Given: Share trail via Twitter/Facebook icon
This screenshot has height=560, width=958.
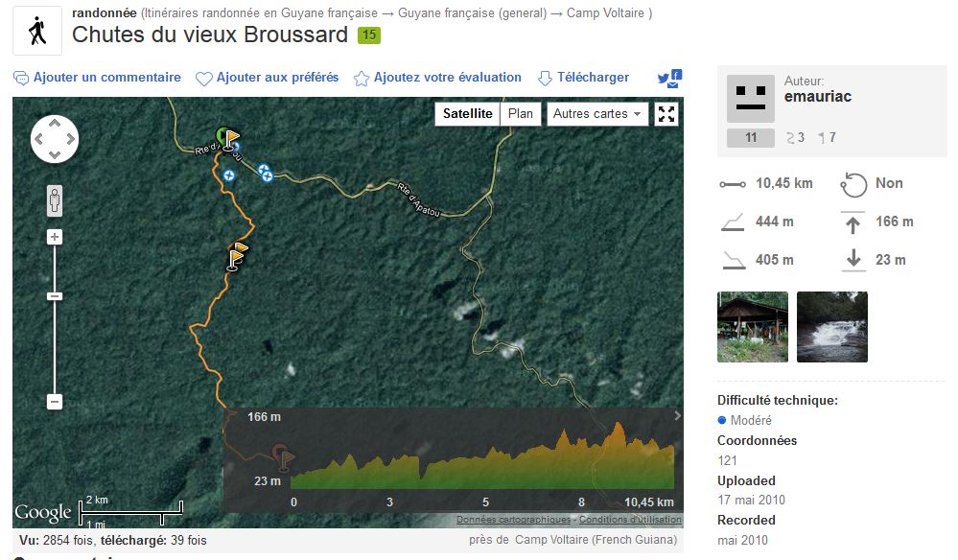Looking at the screenshot, I should click(x=668, y=79).
